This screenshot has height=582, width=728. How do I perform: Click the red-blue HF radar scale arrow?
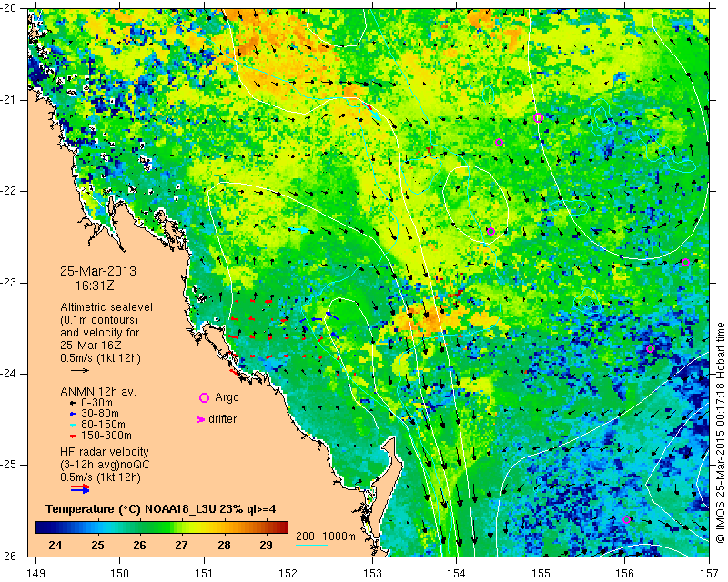80,488
